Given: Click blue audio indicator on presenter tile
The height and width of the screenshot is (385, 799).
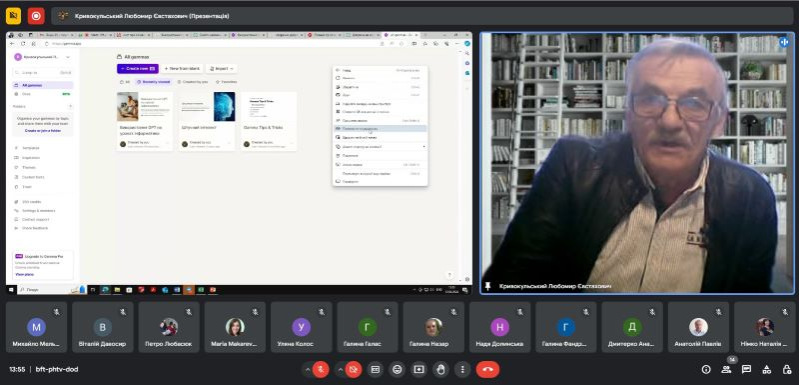Looking at the screenshot, I should click(784, 42).
